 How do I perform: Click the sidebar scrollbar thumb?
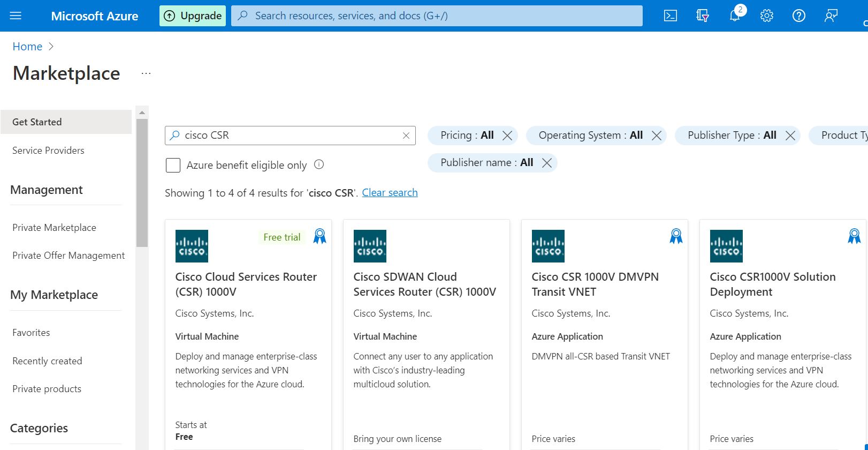point(142,183)
